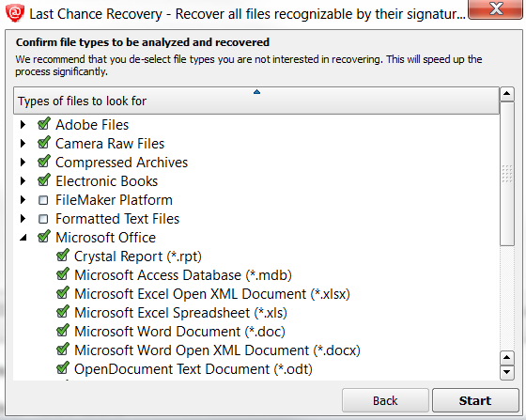The width and height of the screenshot is (526, 420).
Task: Collapse the Microsoft Office group
Action: point(23,238)
